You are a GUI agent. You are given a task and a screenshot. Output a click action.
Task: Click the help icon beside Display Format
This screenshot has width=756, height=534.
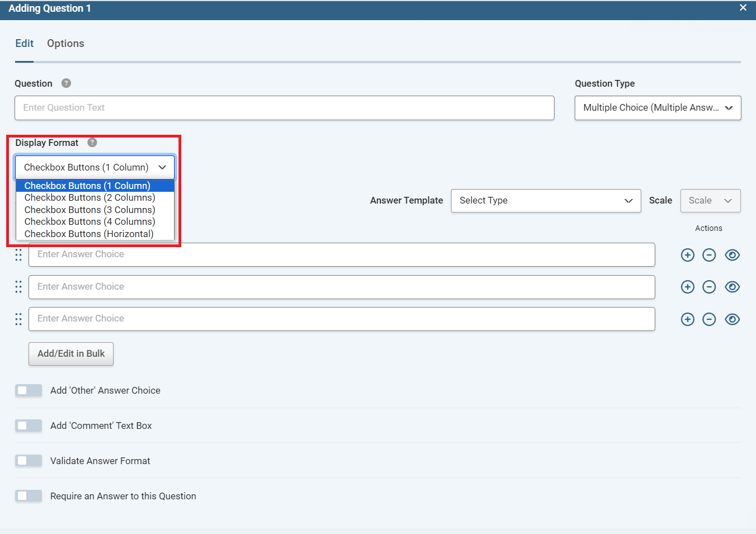pyautogui.click(x=92, y=143)
